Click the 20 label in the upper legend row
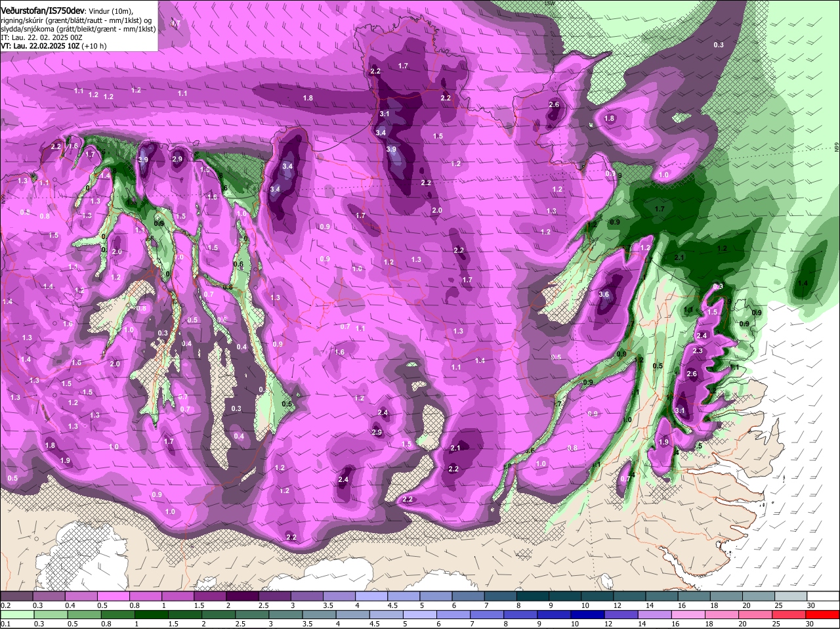This screenshot has height=629, width=840. click(747, 605)
